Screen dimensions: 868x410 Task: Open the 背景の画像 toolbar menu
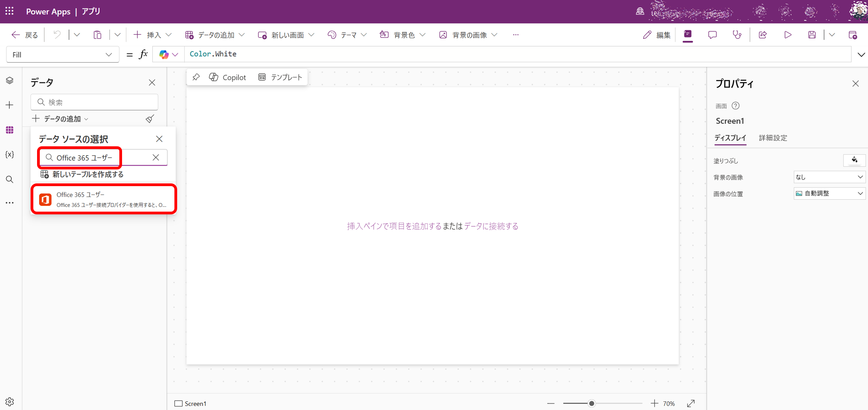(468, 35)
